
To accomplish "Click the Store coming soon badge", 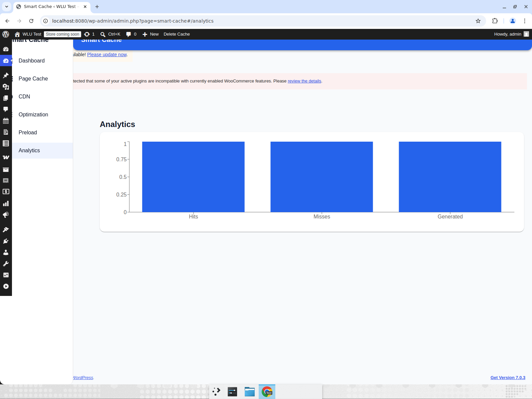I will point(63,34).
